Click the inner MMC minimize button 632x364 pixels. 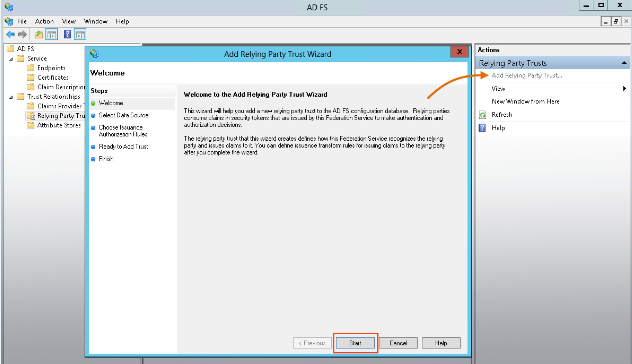point(606,21)
